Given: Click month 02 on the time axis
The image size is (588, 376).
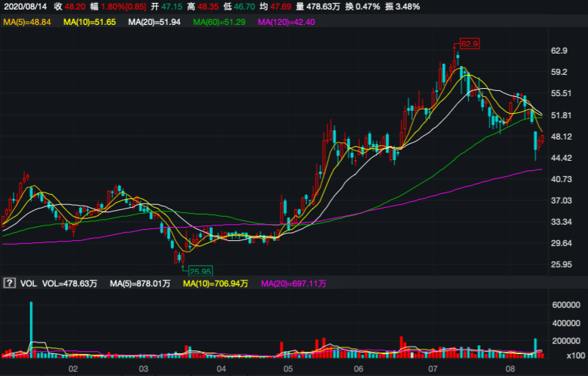Looking at the screenshot, I should [x=73, y=369].
